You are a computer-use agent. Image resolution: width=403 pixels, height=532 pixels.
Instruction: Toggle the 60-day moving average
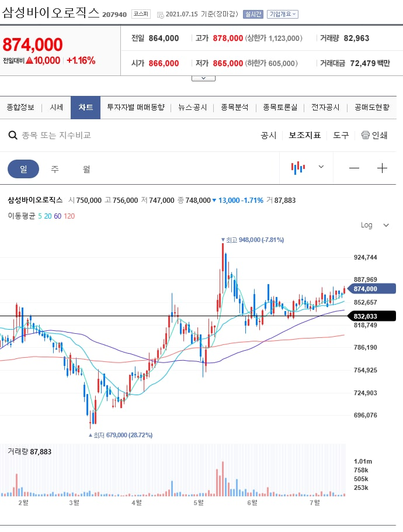[58, 216]
